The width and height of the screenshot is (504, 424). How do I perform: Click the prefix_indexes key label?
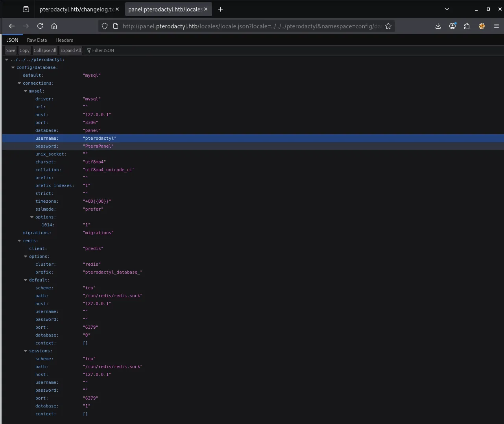[55, 185]
